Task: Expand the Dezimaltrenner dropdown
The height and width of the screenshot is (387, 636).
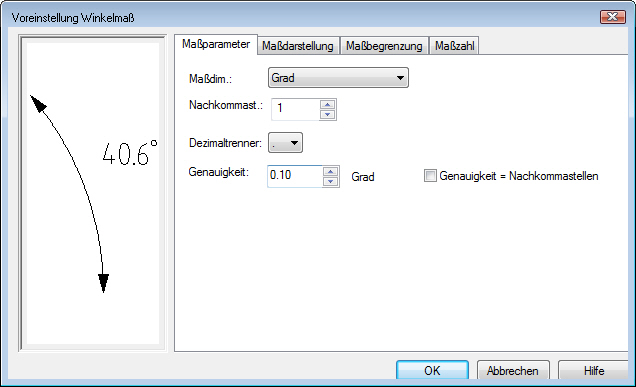Action: (x=286, y=143)
